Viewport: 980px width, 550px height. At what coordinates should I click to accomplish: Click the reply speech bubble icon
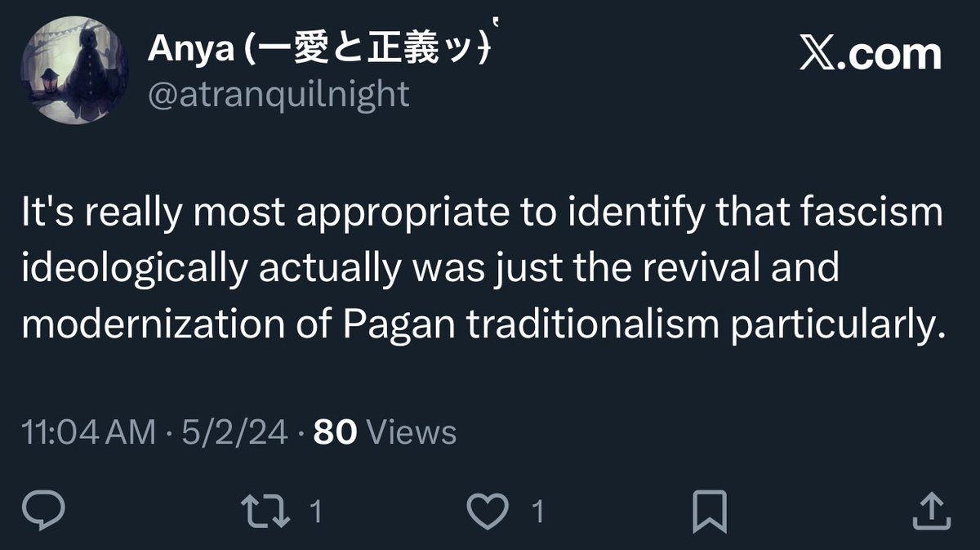click(x=42, y=512)
